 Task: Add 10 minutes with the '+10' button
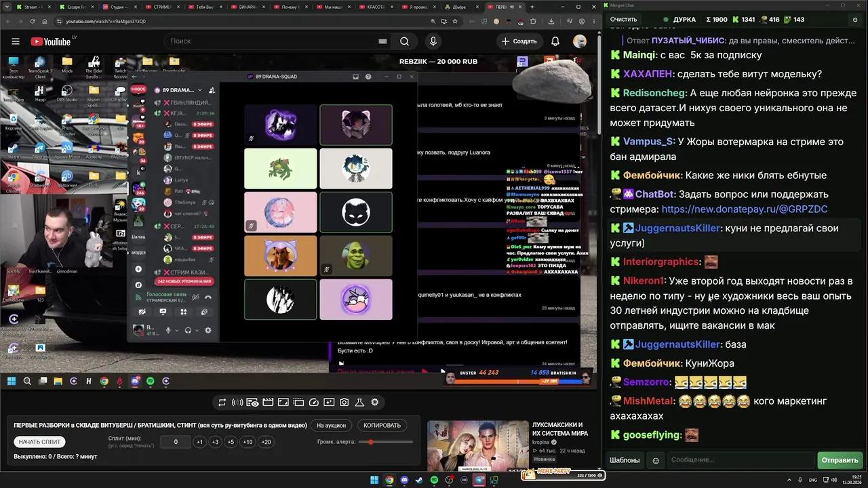[x=248, y=442]
